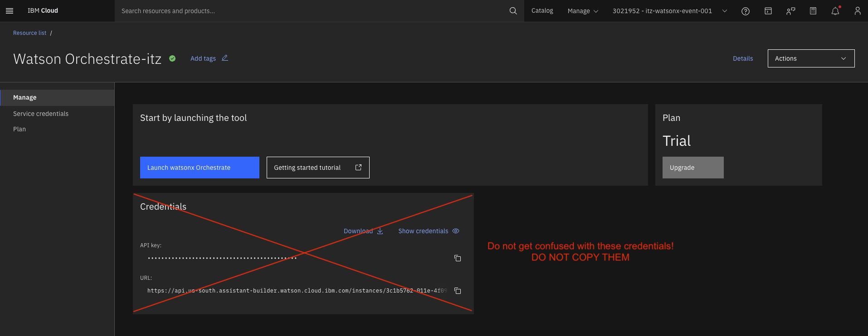Screen dimensions: 868x336
Task: Click the masked API key value
Action: (x=222, y=258)
